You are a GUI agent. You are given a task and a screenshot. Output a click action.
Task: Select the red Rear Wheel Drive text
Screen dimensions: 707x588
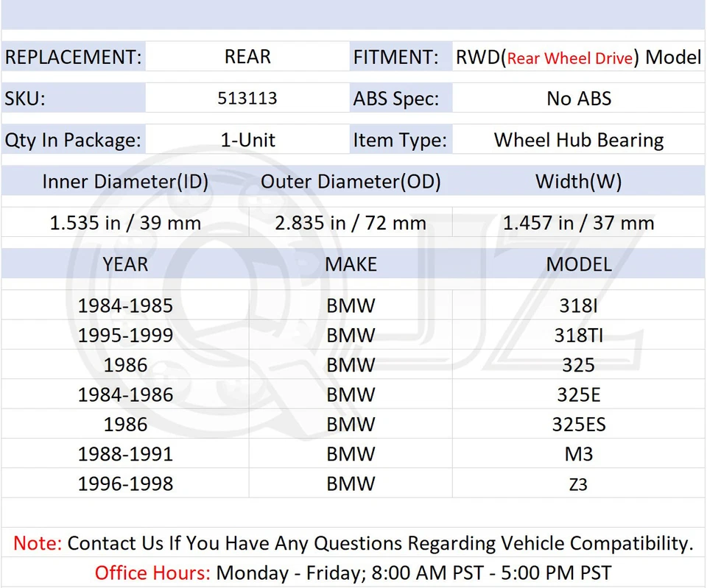pos(570,58)
